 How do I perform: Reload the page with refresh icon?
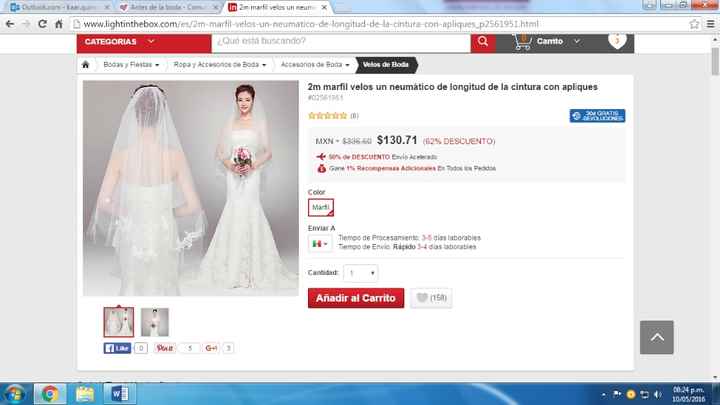pyautogui.click(x=42, y=24)
